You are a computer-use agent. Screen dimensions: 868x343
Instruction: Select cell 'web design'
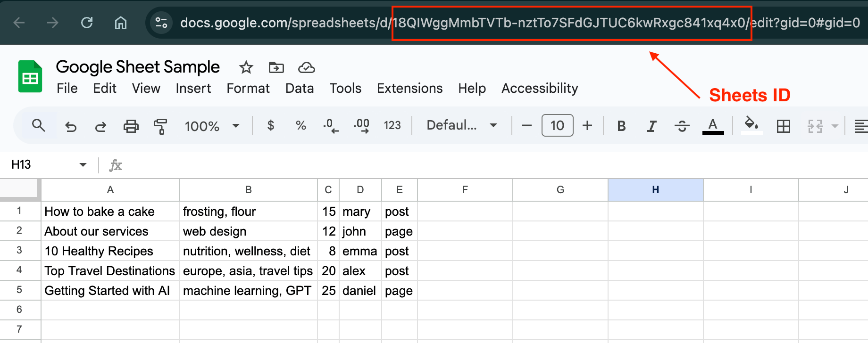point(248,231)
